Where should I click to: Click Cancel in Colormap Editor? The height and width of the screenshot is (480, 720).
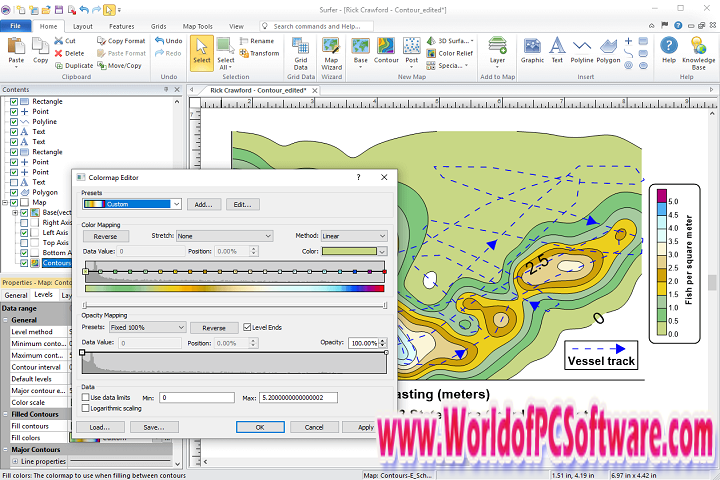point(314,427)
